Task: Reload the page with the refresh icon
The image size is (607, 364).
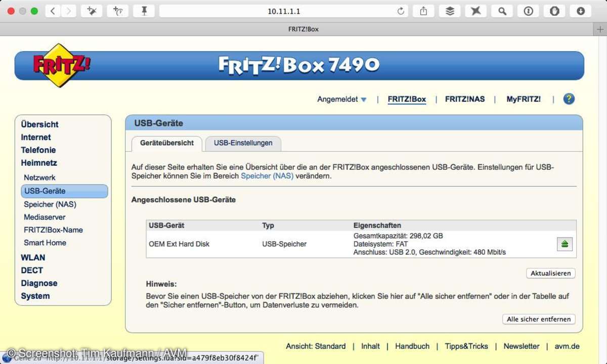Action: [x=401, y=11]
